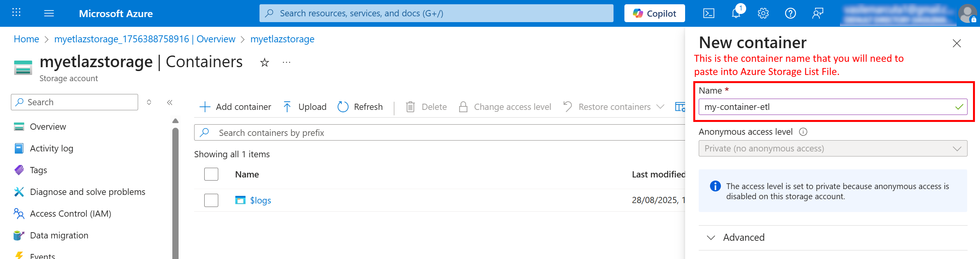Click the Microsoft Azure logo text
The width and height of the screenshot is (980, 259).
click(116, 14)
